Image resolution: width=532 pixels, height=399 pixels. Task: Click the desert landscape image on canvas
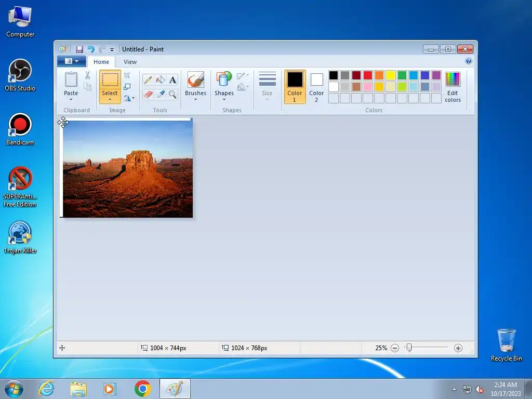coord(128,169)
